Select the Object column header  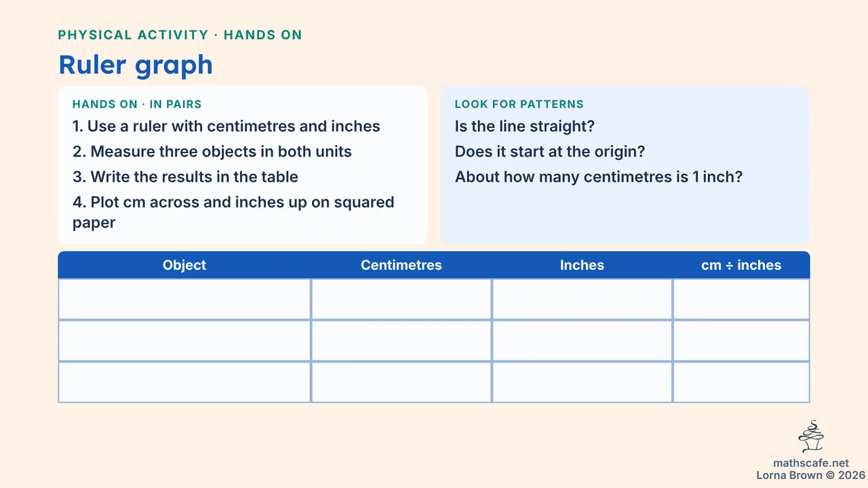click(x=184, y=265)
